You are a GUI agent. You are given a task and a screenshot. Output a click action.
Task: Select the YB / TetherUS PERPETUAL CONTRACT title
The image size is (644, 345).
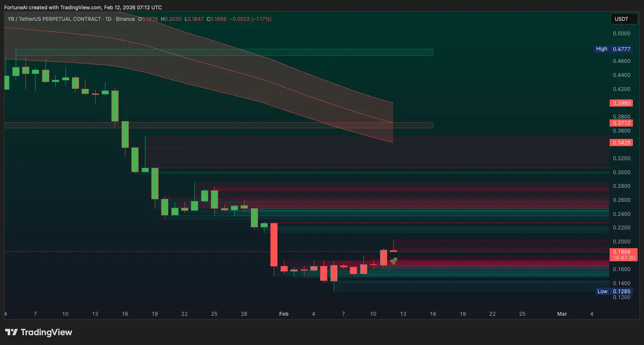pos(54,19)
